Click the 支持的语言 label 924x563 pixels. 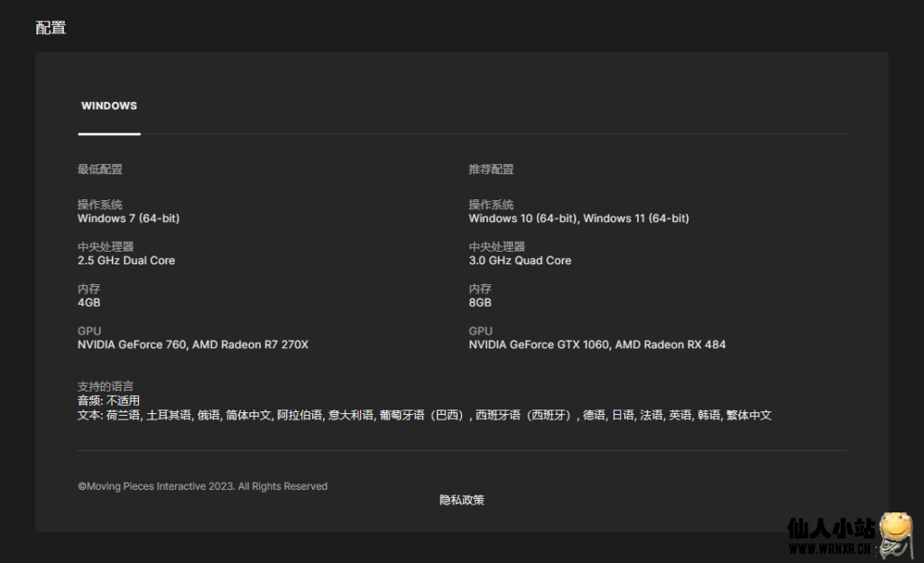click(x=105, y=386)
